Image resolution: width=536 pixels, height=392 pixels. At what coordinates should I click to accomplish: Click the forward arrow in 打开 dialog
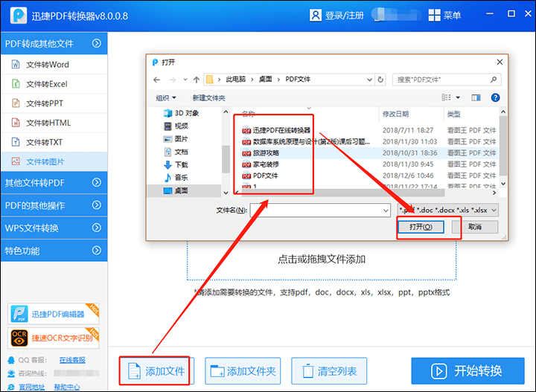pyautogui.click(x=173, y=80)
